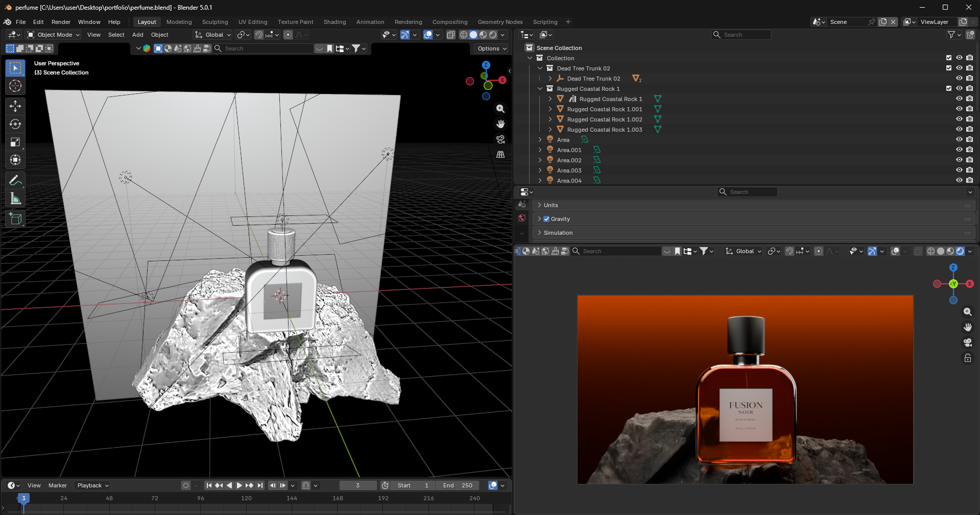Choose the Add Cube tool
The width and height of the screenshot is (980, 515).
[15, 219]
